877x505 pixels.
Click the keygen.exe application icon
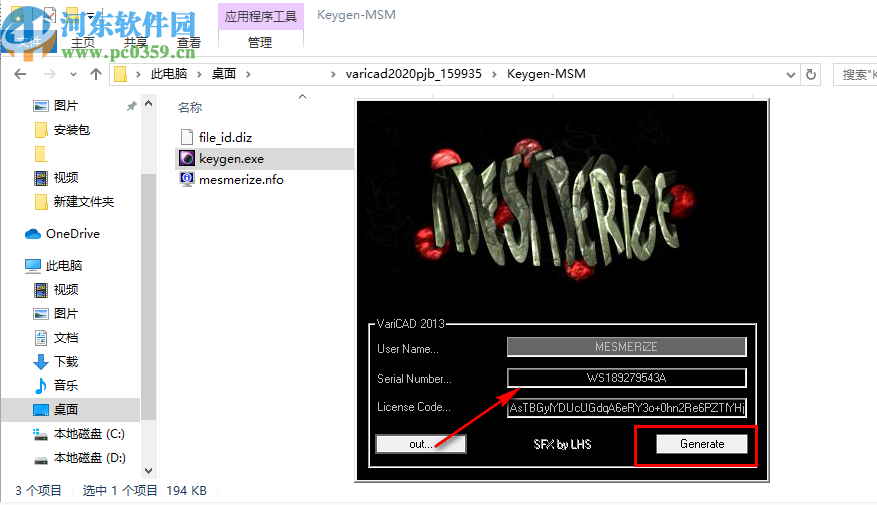click(187, 159)
